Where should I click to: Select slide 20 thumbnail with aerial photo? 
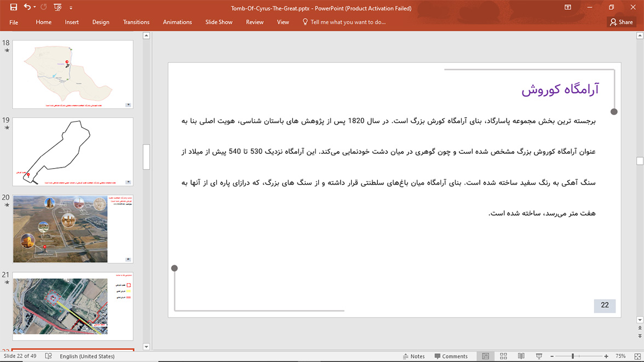click(x=73, y=229)
